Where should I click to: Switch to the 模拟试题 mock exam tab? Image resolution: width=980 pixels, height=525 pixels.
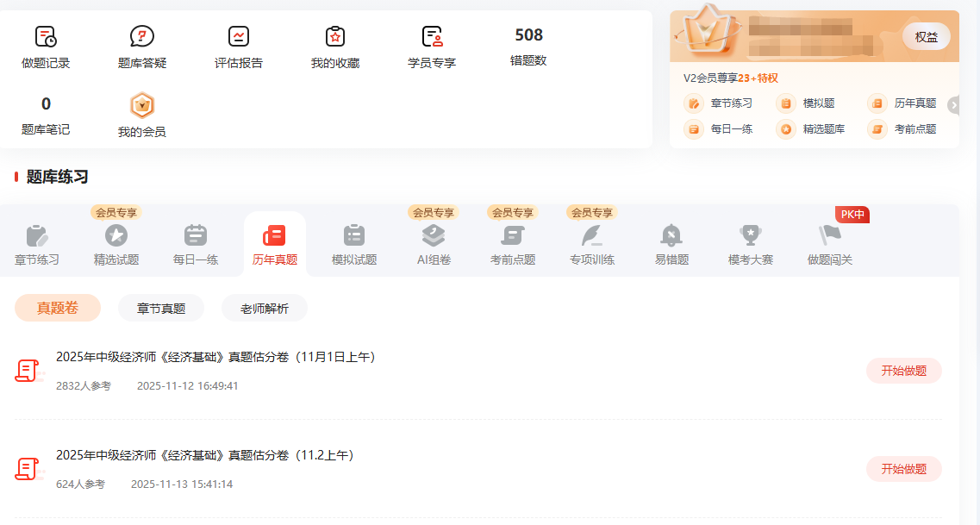[354, 244]
